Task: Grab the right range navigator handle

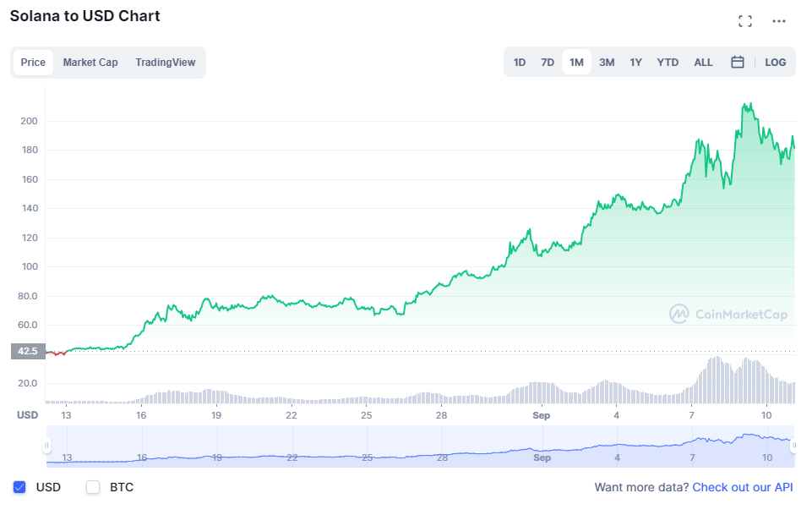Action: [x=793, y=445]
